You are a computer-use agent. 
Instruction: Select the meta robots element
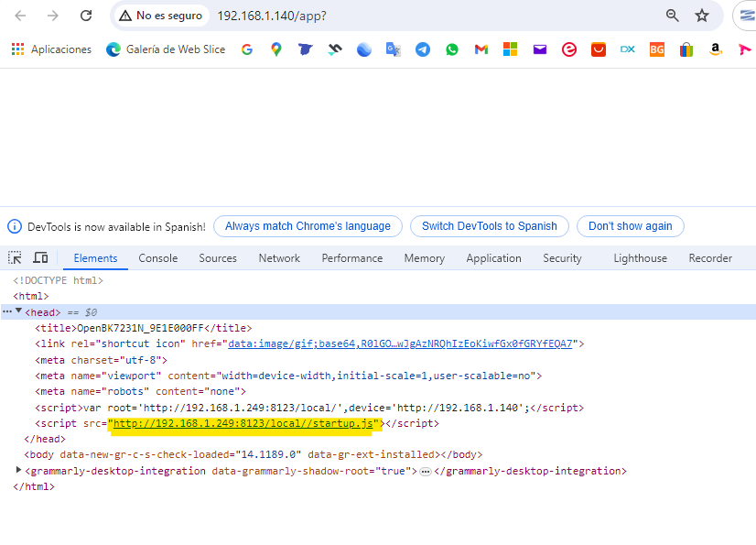click(x=140, y=391)
